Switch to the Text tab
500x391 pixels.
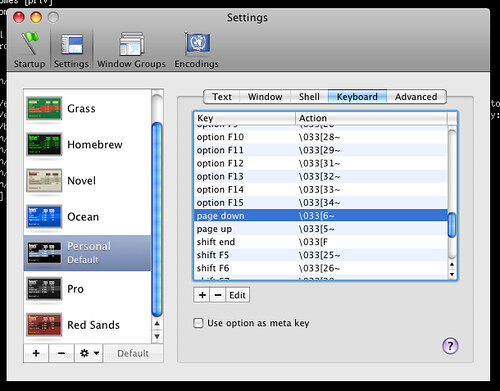(x=222, y=97)
